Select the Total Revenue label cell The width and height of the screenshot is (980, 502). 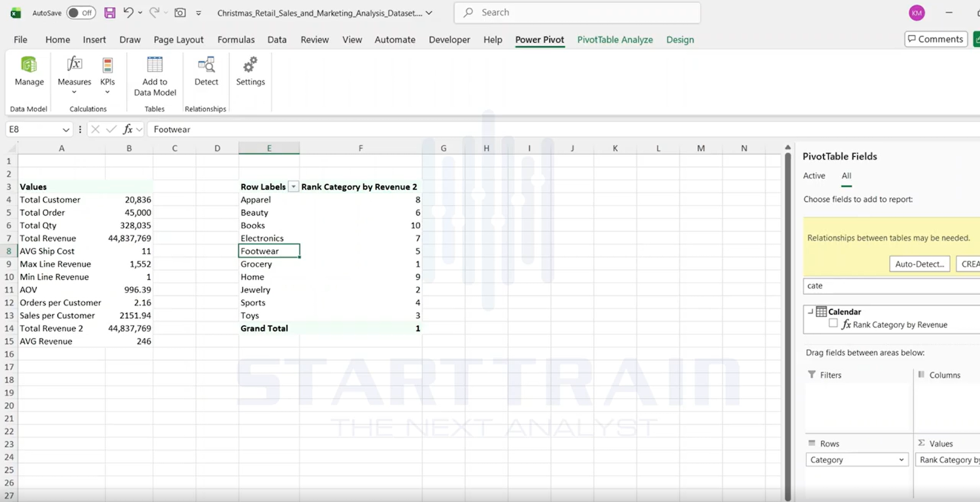click(61, 239)
